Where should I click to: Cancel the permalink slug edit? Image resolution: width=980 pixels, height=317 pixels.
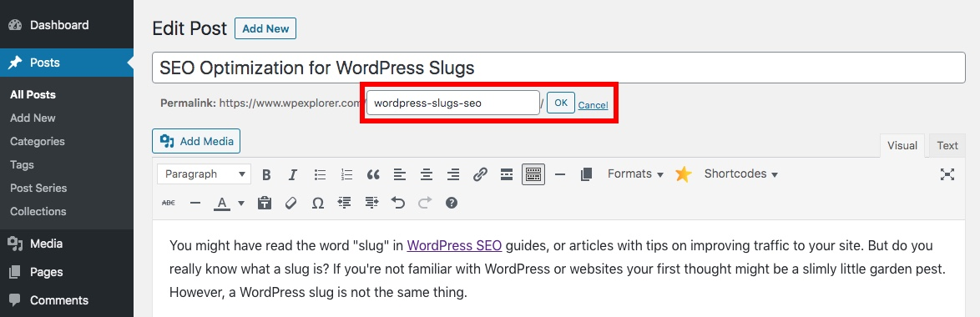click(x=594, y=105)
